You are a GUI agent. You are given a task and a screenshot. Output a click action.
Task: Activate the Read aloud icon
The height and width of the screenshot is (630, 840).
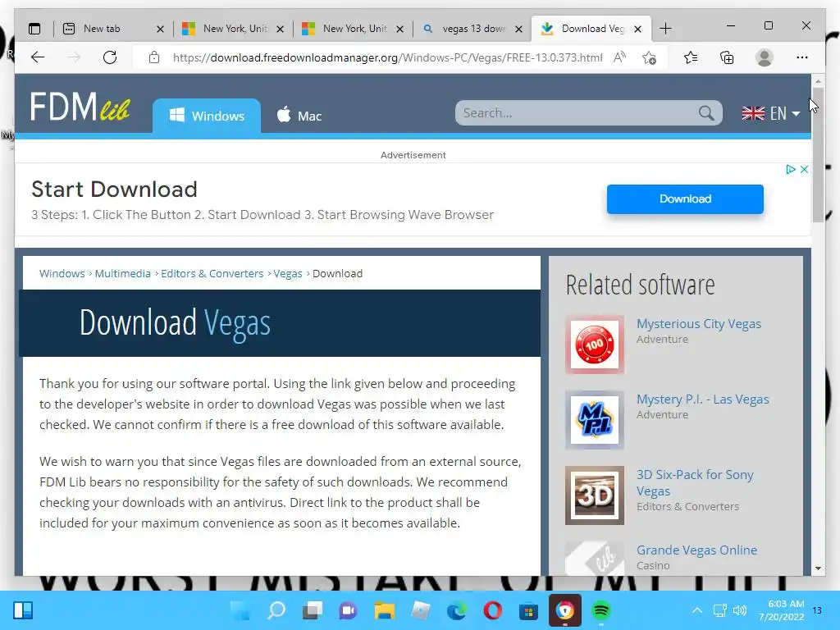620,57
